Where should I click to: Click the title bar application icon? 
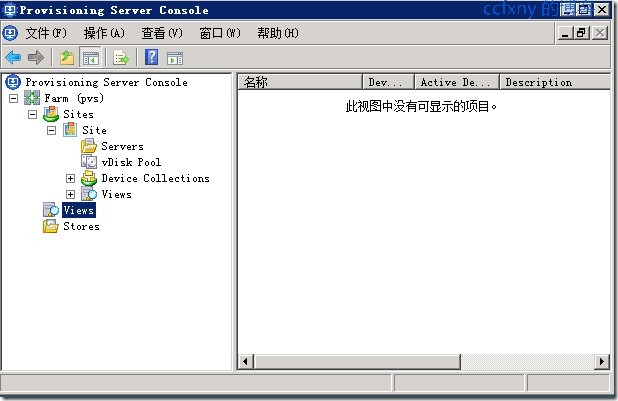[x=9, y=10]
